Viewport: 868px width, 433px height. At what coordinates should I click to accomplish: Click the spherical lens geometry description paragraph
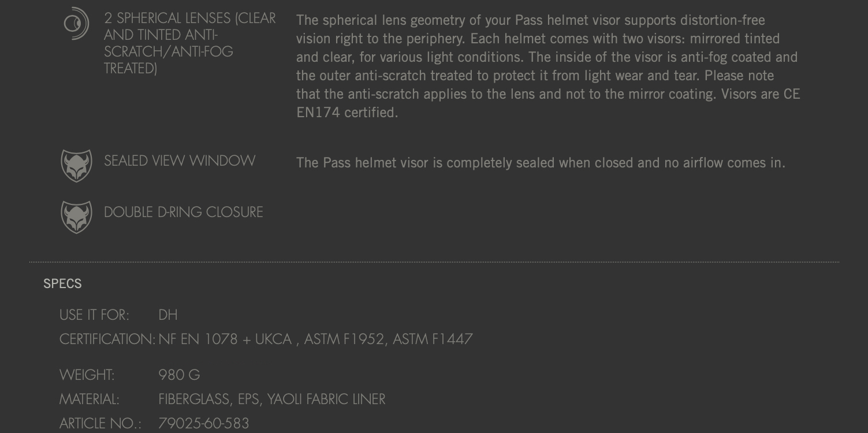tap(547, 66)
